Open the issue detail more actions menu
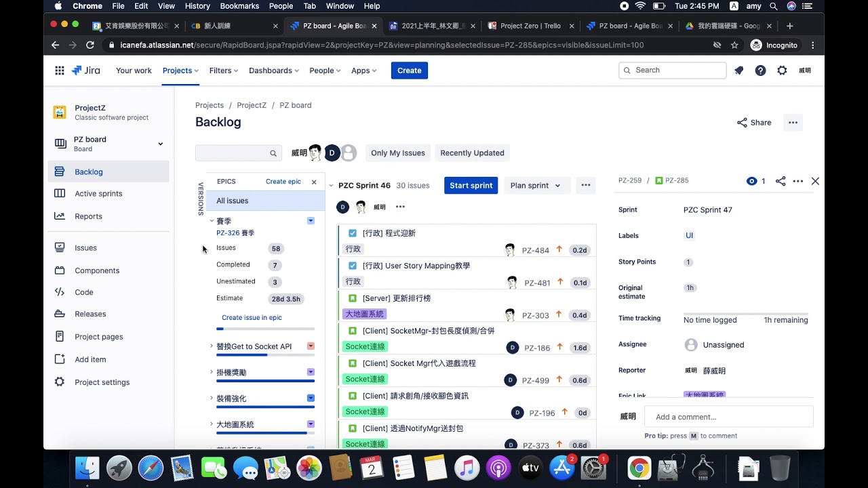 click(798, 181)
